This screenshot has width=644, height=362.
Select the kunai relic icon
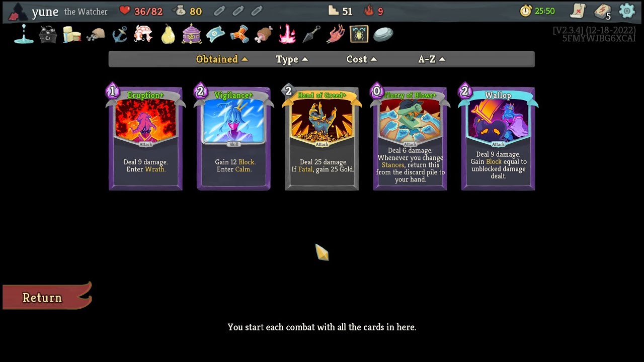tap(312, 34)
